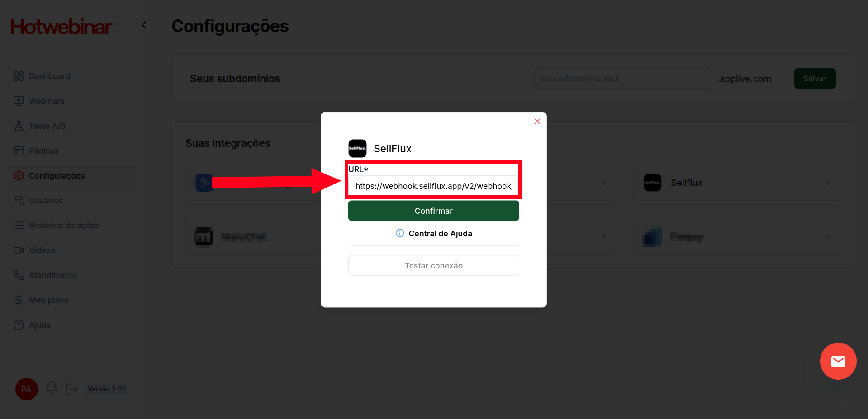Image resolution: width=868 pixels, height=419 pixels.
Task: Click the Meu plano dollar icon
Action: click(19, 300)
